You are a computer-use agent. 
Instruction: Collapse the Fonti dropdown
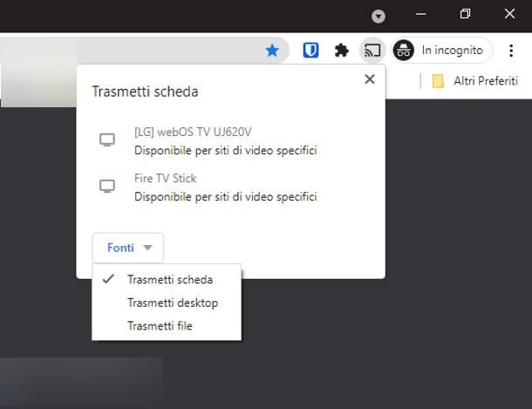(x=128, y=248)
